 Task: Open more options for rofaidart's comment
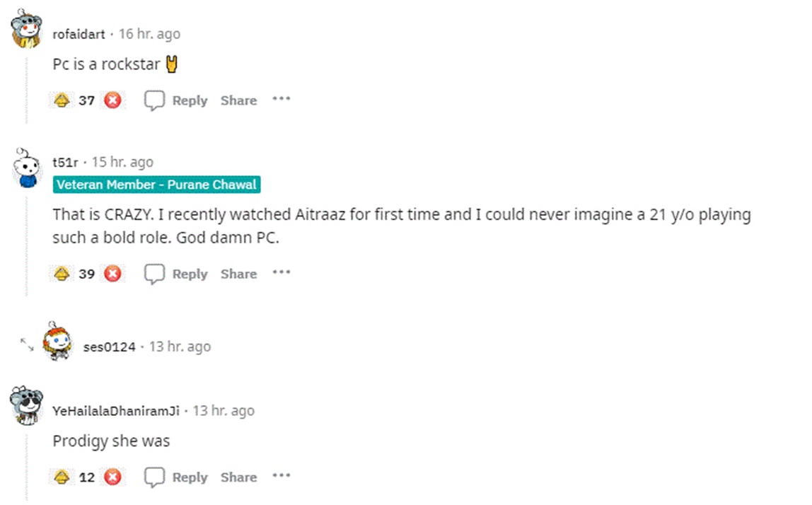282,99
